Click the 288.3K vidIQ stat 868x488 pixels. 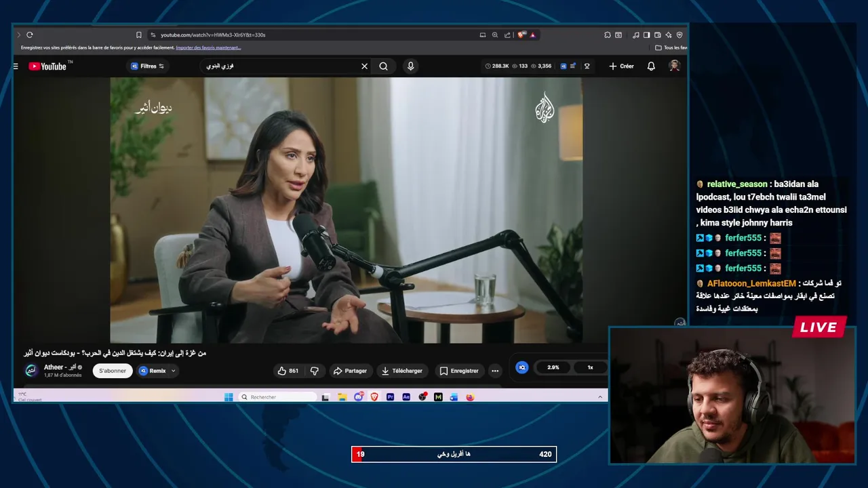click(497, 66)
